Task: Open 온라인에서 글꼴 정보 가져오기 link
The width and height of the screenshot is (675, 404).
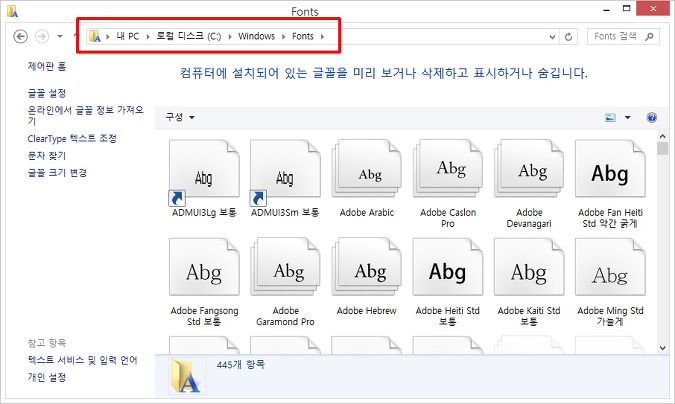Action: (x=85, y=115)
